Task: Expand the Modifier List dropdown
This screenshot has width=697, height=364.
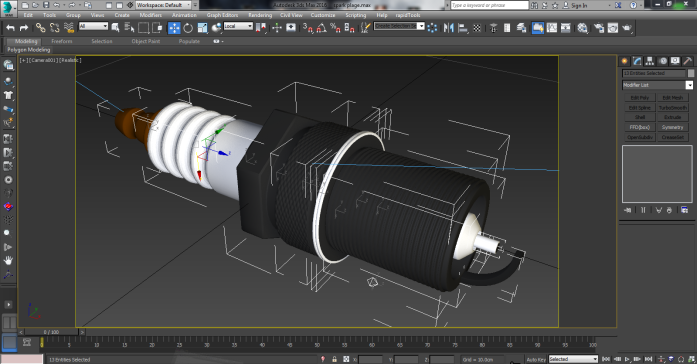Action: 657,85
